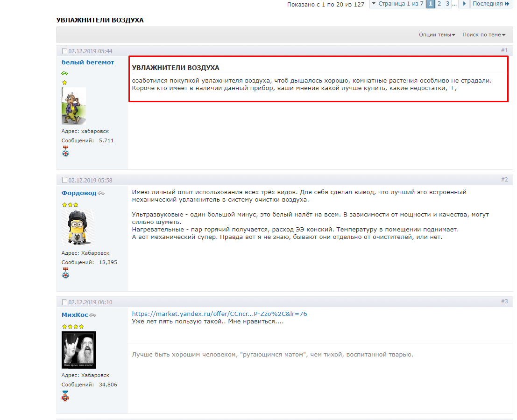Click the gray car icon next to Фордовод
This screenshot has height=420, width=517.
tap(101, 193)
